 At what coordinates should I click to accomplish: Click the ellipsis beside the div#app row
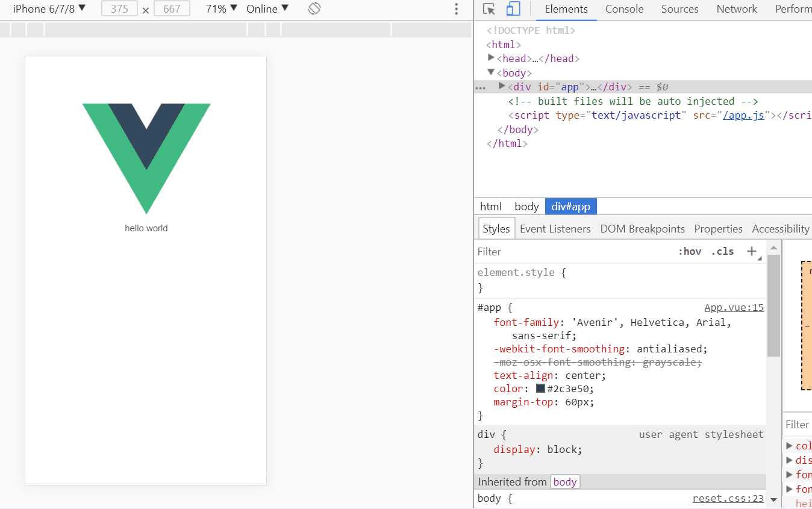coord(481,87)
